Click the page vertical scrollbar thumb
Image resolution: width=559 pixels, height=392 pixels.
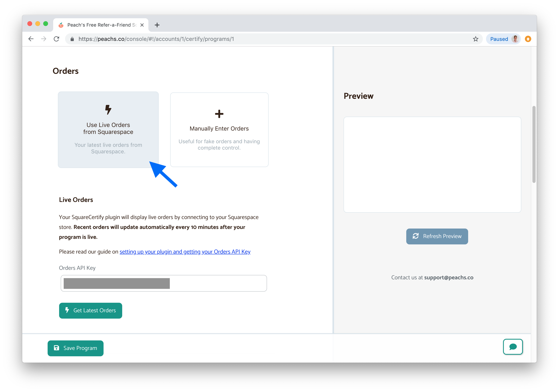pos(534,144)
